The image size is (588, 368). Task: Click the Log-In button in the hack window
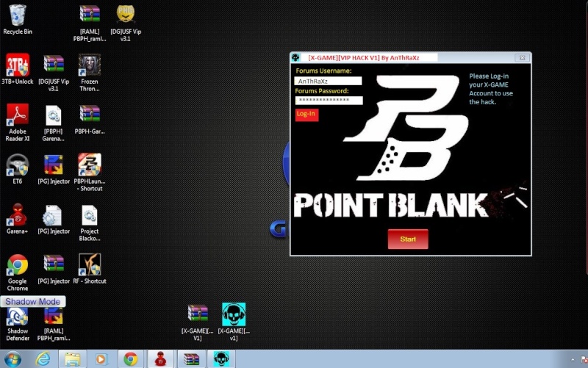[306, 115]
